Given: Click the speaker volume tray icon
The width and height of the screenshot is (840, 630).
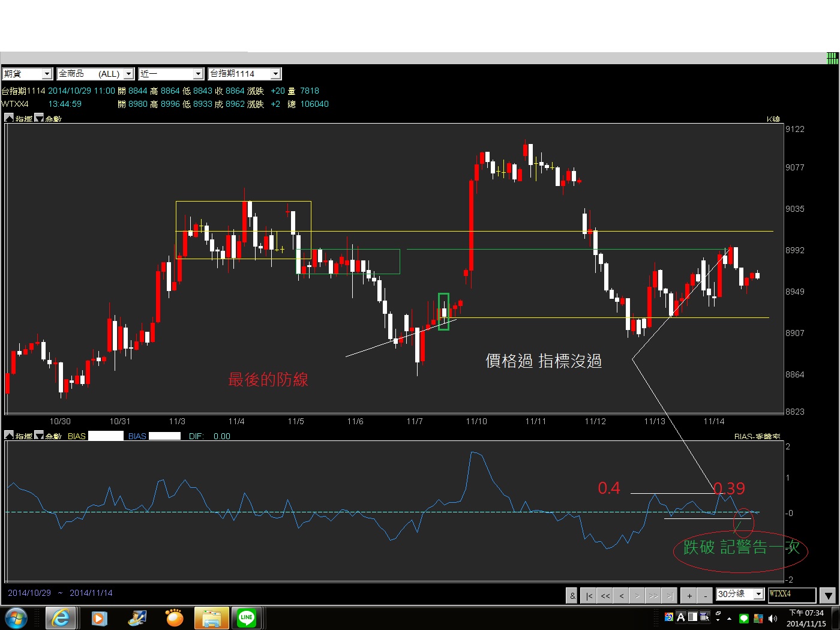Looking at the screenshot, I should 773,619.
